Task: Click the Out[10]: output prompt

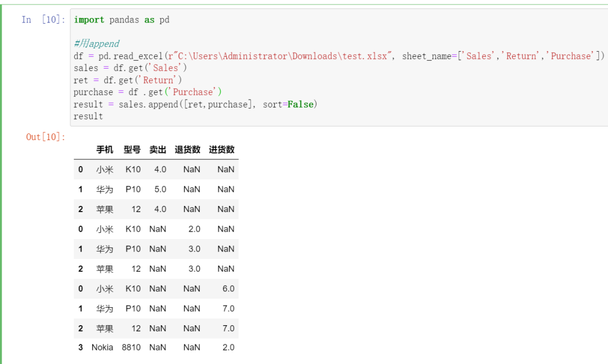Action: coord(46,137)
